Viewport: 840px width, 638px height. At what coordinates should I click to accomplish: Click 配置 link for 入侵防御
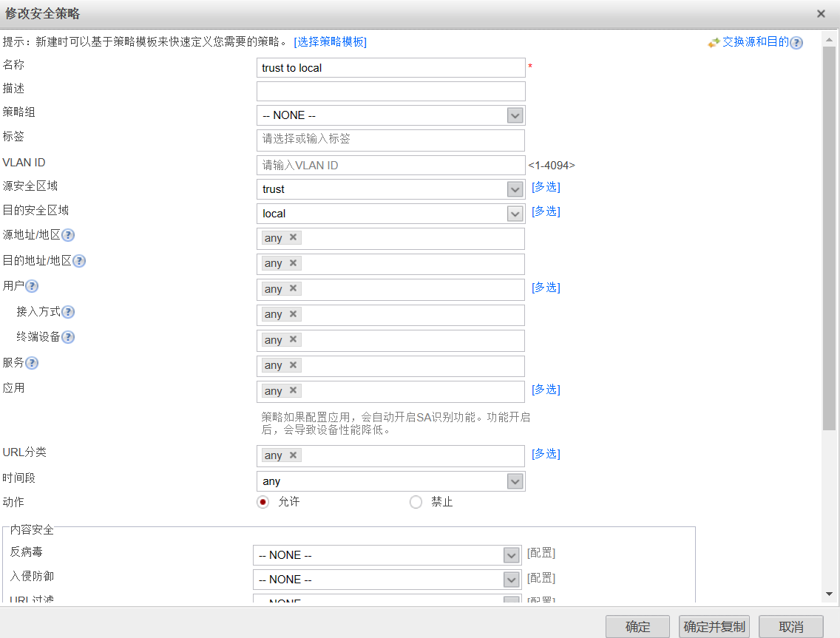541,578
